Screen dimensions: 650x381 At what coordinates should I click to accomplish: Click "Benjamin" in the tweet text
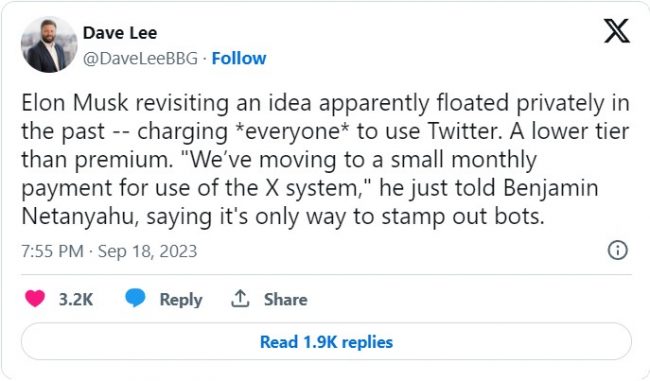551,188
